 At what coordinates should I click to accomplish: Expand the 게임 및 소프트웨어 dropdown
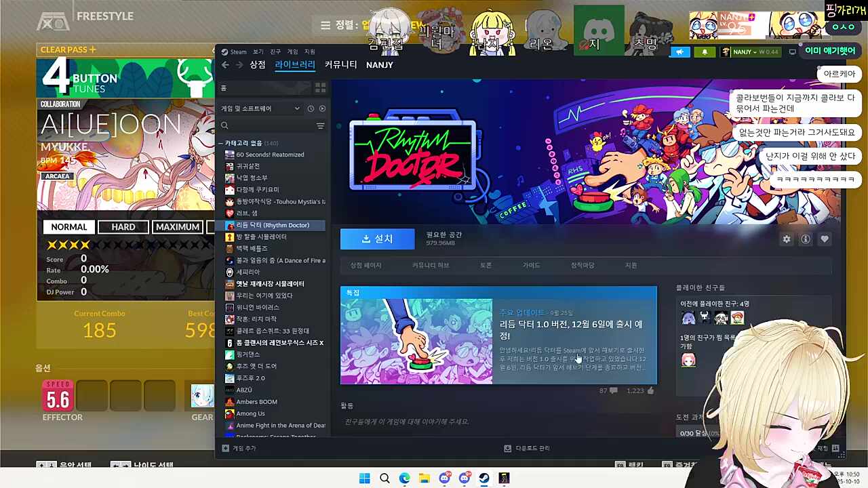297,108
